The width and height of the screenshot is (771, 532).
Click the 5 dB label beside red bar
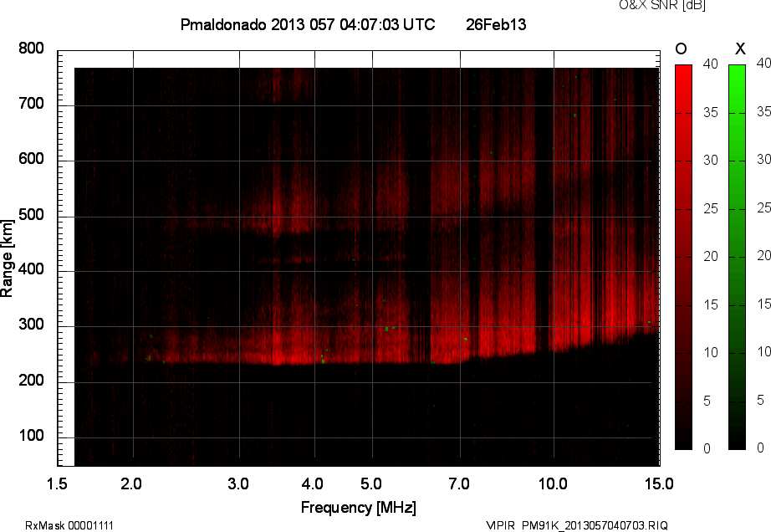click(x=707, y=402)
